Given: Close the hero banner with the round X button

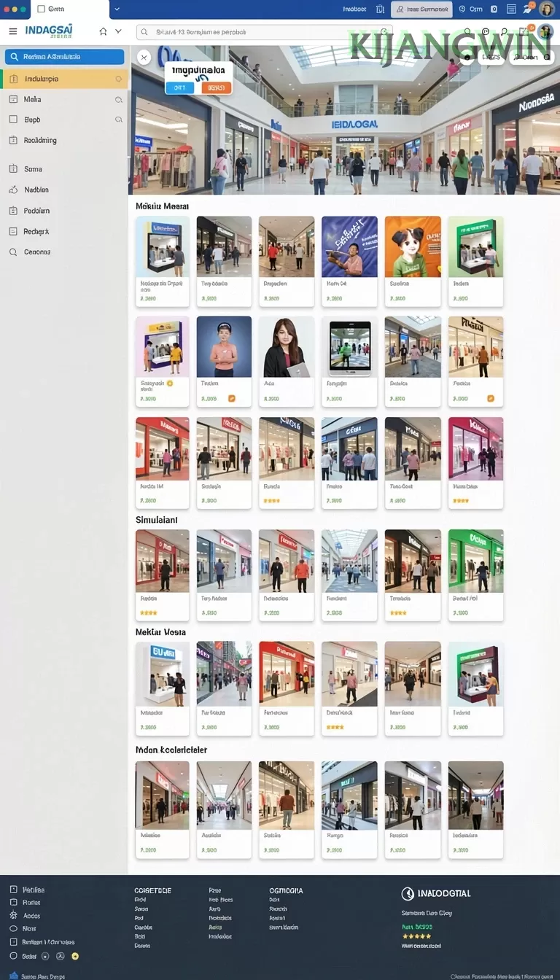Looking at the screenshot, I should (x=144, y=57).
